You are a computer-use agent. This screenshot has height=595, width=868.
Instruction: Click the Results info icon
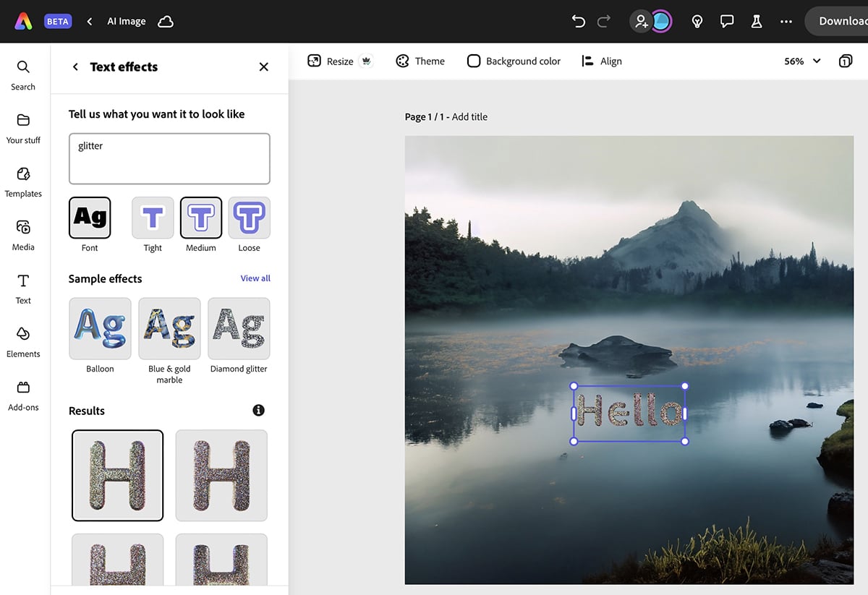258,410
